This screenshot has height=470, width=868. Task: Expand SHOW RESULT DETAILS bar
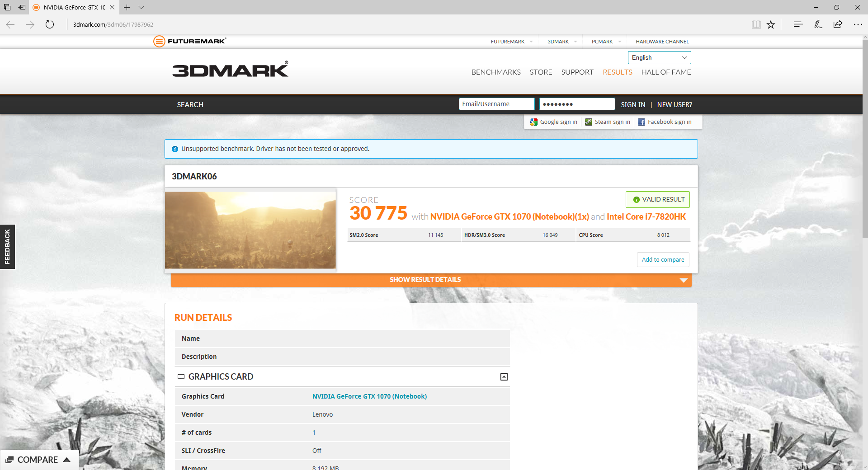click(x=431, y=280)
